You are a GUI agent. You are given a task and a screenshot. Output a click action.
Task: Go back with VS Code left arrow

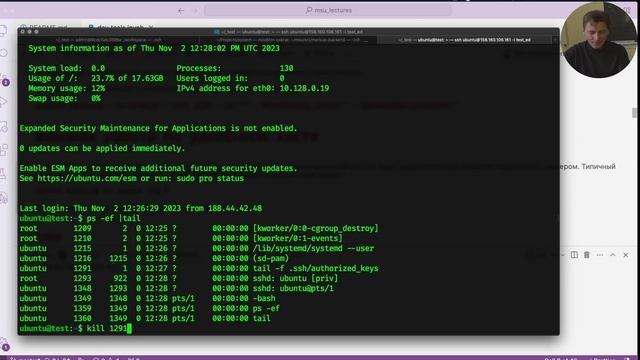click(x=181, y=11)
